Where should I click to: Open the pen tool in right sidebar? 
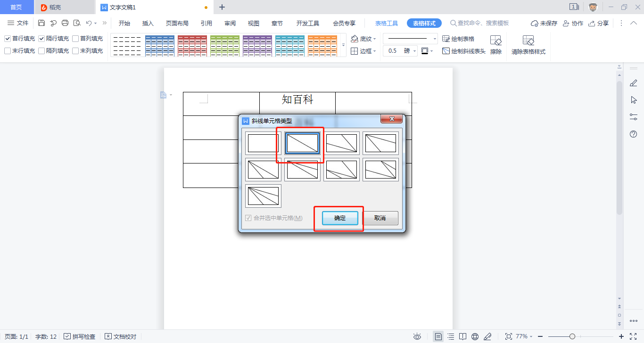[x=633, y=83]
